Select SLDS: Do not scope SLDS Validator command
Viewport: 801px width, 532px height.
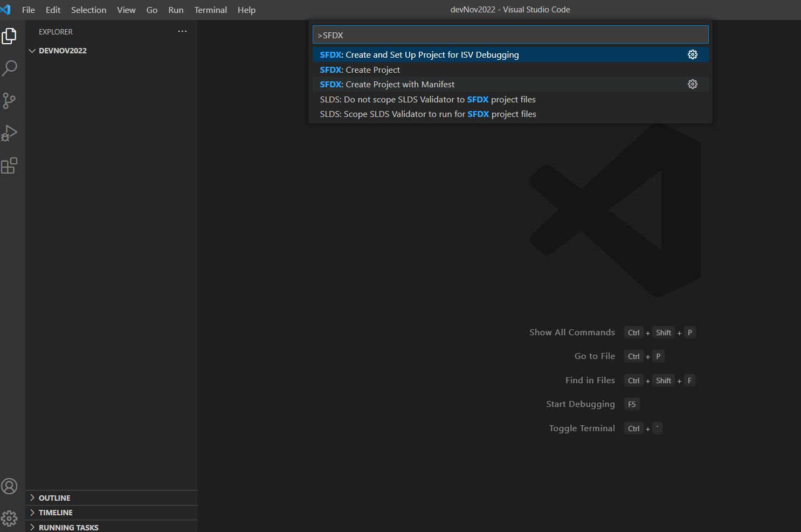(x=510, y=99)
